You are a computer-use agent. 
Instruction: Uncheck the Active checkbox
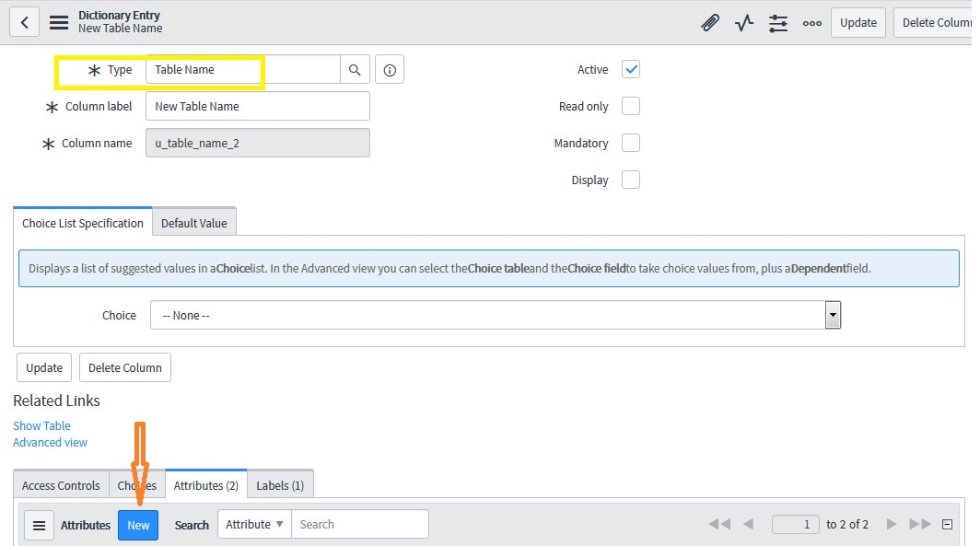pos(631,70)
